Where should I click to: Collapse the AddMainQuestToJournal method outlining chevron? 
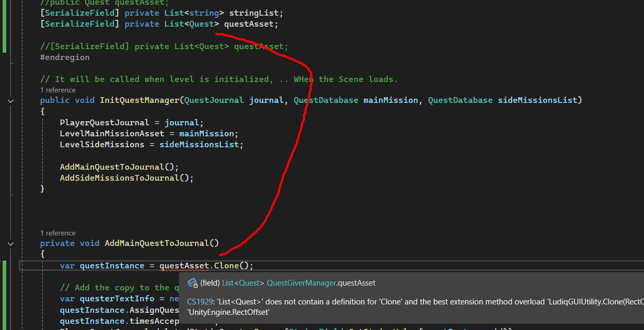[11, 243]
